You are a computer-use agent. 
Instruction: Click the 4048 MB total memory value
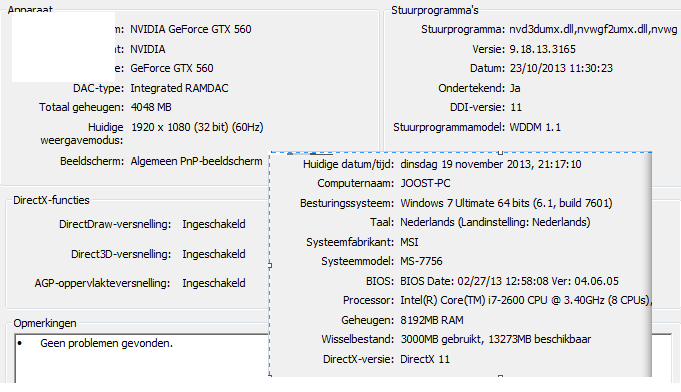click(x=151, y=107)
